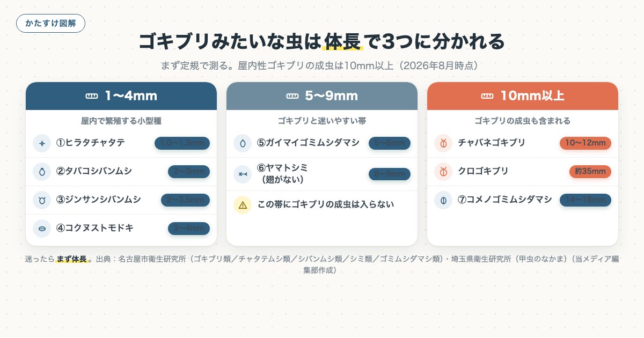
Task: Click the 約35mm size pill
Action: click(x=590, y=172)
